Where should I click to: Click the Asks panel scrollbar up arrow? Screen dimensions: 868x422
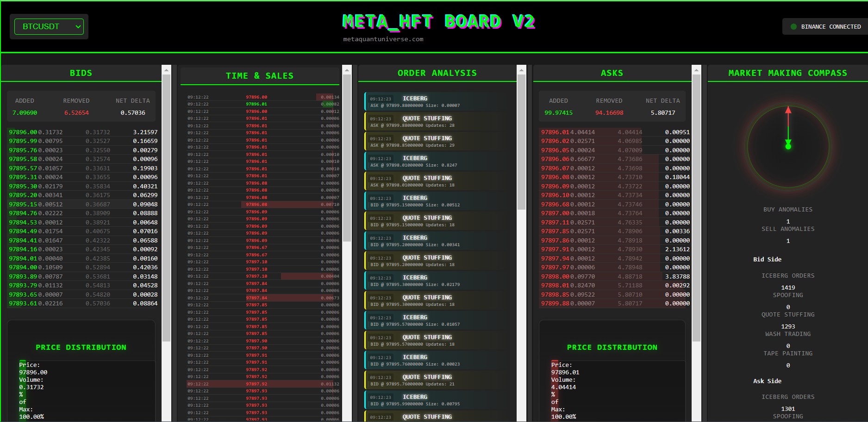click(x=696, y=70)
